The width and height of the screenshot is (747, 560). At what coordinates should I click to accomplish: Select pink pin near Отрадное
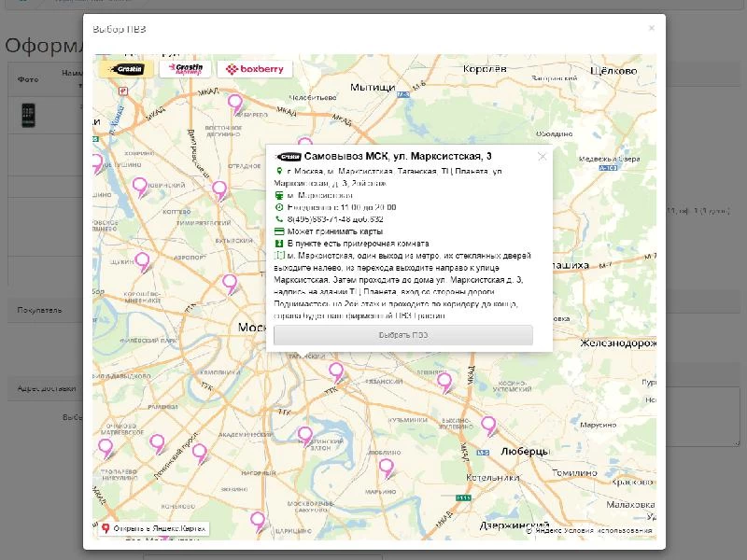tap(219, 190)
